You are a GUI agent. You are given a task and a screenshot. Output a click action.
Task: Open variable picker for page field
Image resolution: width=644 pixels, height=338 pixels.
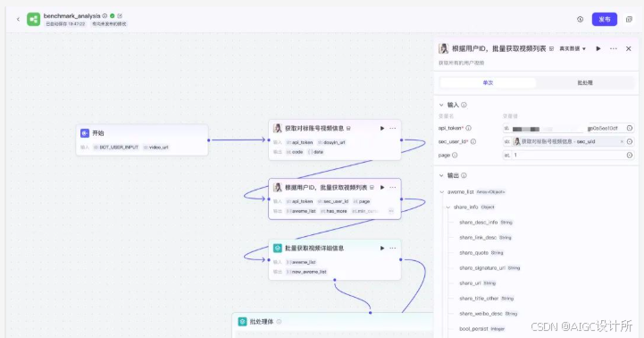[x=629, y=155]
